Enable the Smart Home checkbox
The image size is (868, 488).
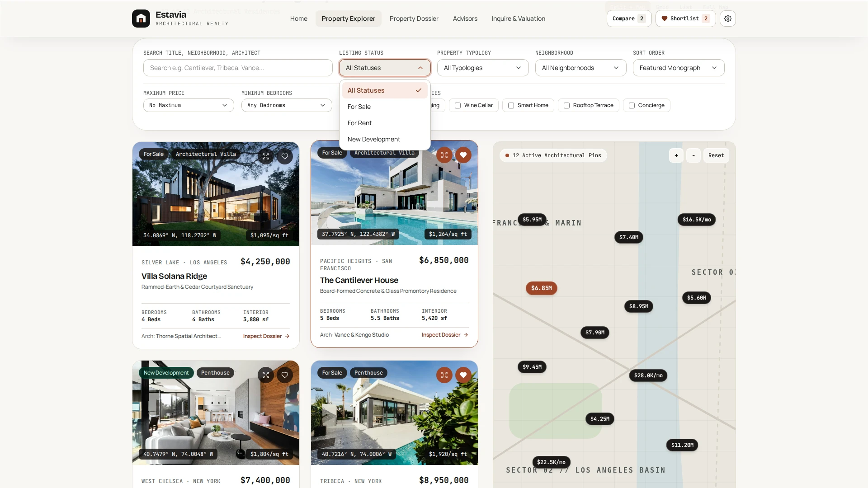click(x=511, y=105)
